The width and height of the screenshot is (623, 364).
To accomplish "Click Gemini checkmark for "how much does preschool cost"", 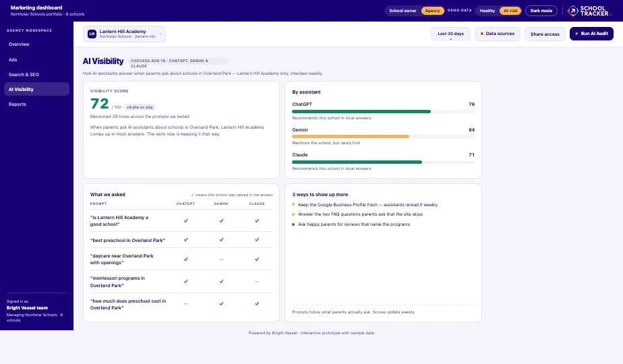I will tap(221, 303).
